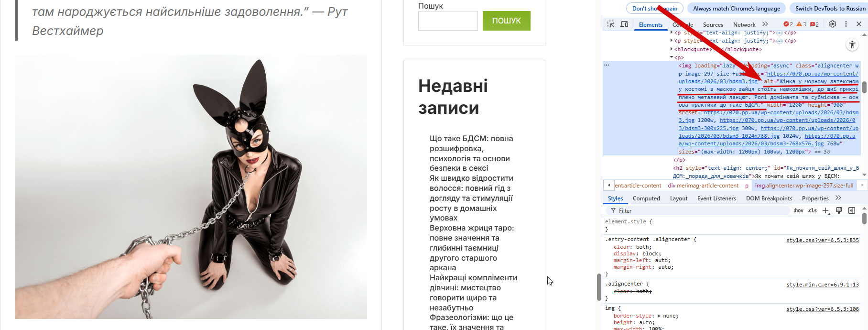Screen dimensions: 868x330
Task: Expand the blockquote node in DOM tree
Action: click(672, 49)
